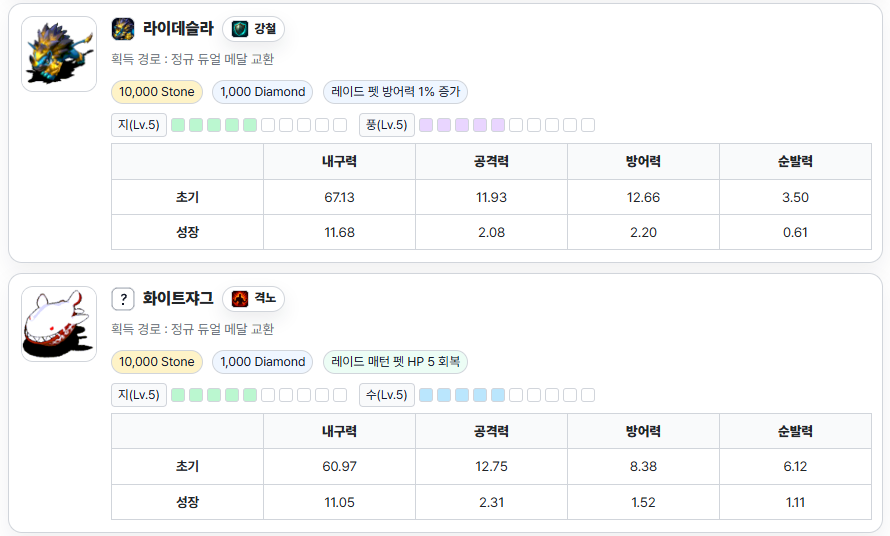
Task: Click the 성장 row label in 화이트쟈그 table
Action: [187, 502]
